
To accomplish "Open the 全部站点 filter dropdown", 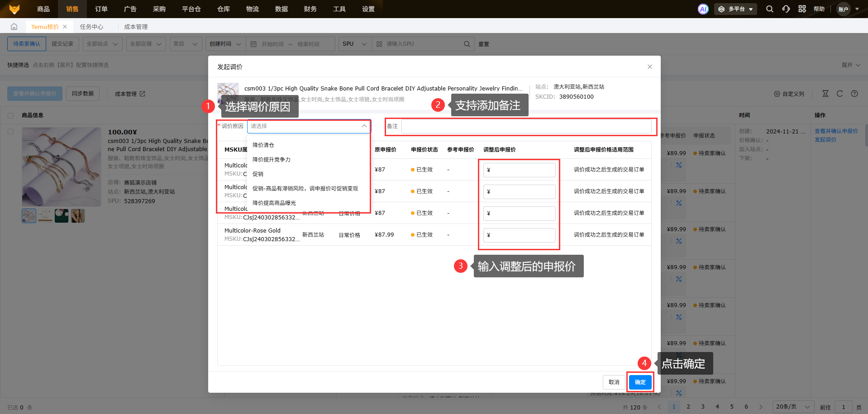I will pos(102,44).
